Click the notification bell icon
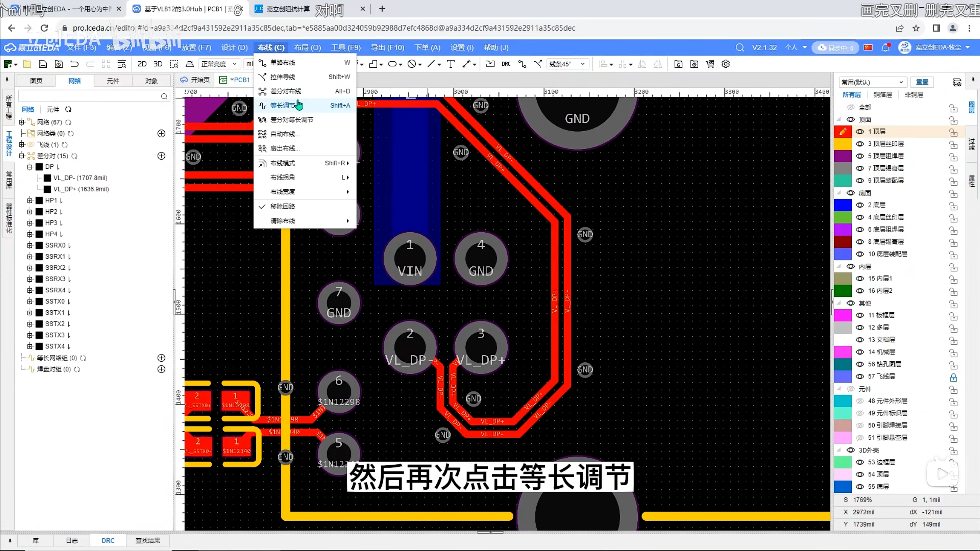The height and width of the screenshot is (551, 980). click(x=885, y=47)
